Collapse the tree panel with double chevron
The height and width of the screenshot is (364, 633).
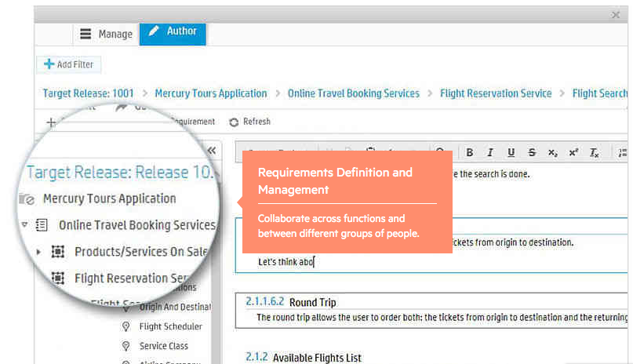tap(212, 151)
